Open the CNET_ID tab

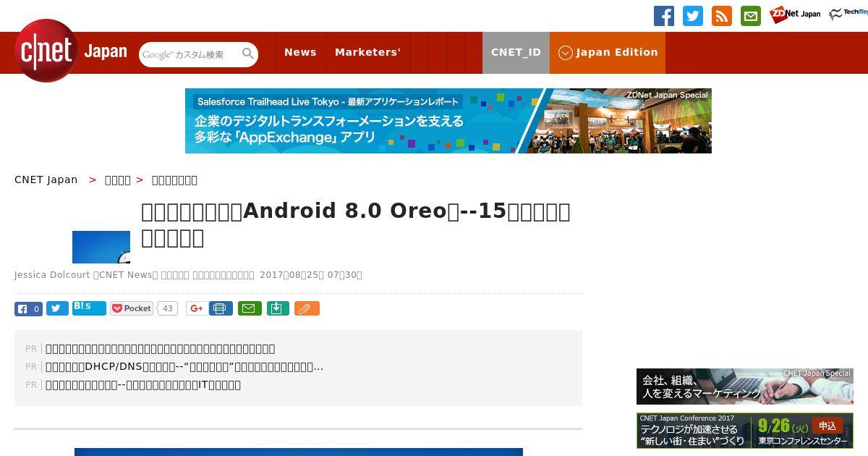point(516,52)
